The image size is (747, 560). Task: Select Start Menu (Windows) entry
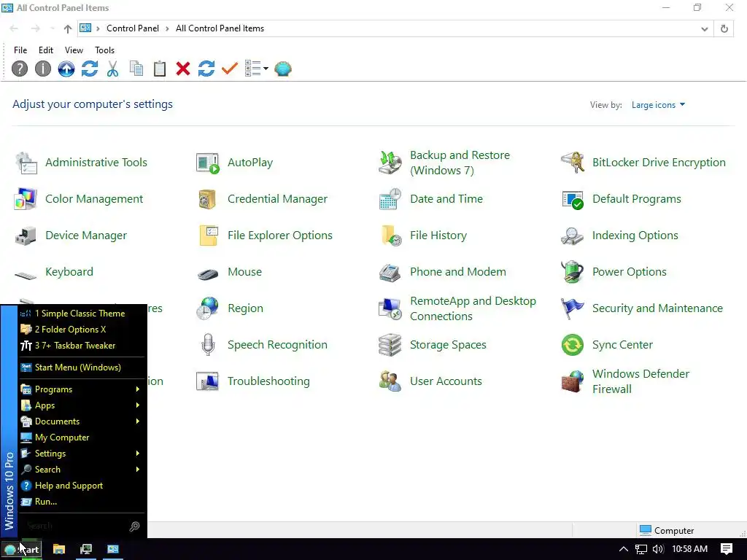pos(82,367)
